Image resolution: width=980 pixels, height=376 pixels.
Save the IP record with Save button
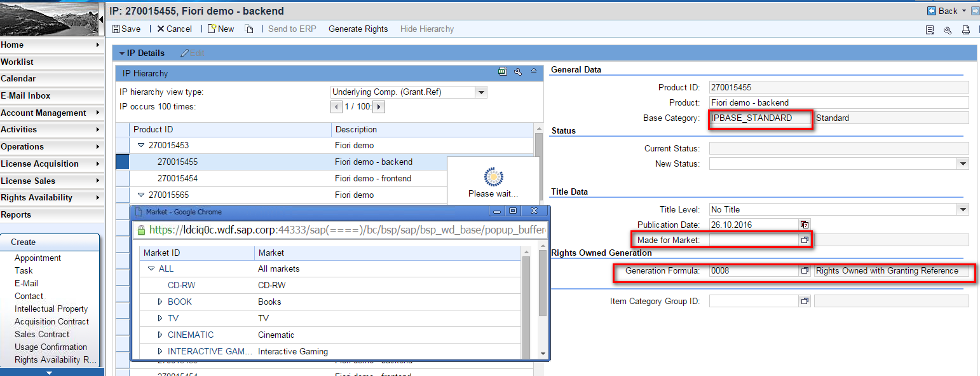coord(126,29)
